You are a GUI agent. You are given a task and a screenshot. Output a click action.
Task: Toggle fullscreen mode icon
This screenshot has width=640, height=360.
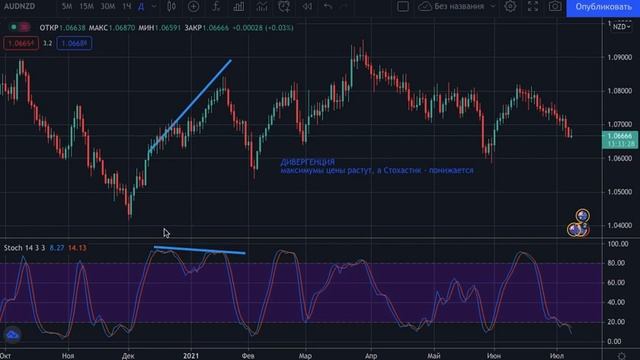(x=533, y=6)
